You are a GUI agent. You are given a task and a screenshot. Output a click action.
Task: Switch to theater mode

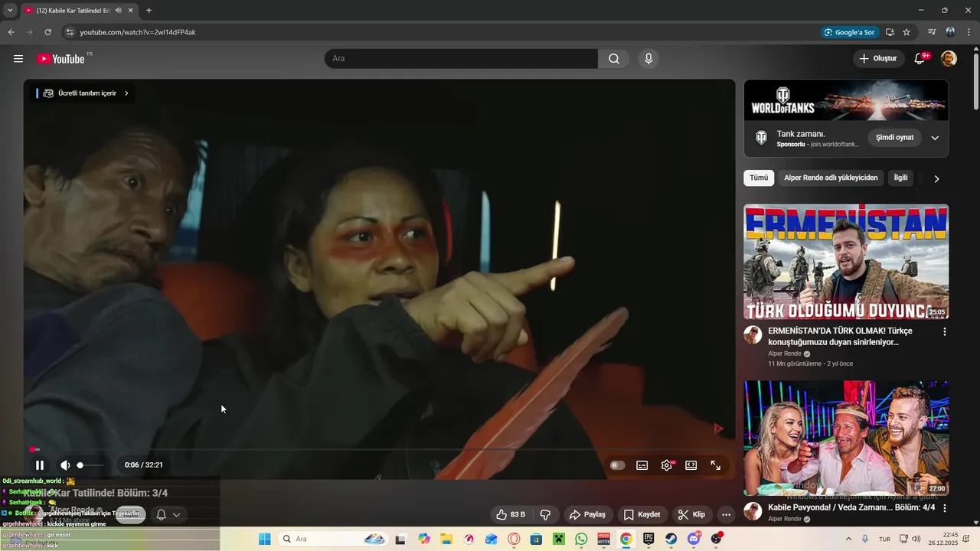691,465
